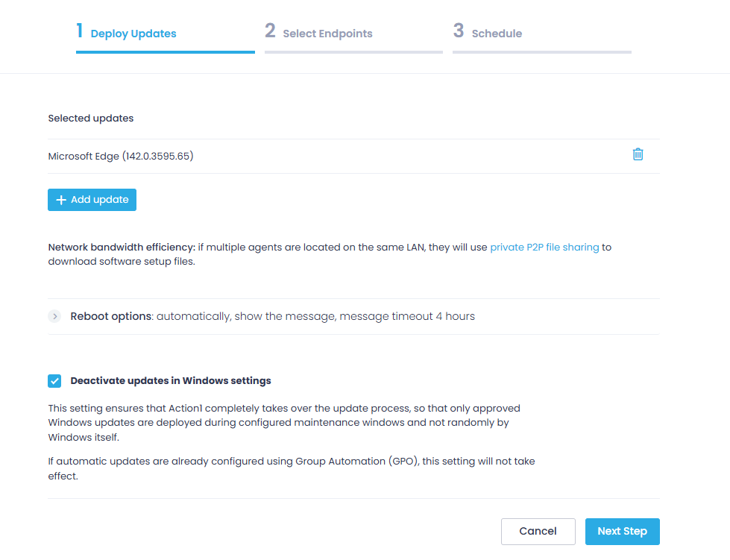The image size is (730, 560).
Task: Click the step number 1 indicator
Action: (80, 31)
